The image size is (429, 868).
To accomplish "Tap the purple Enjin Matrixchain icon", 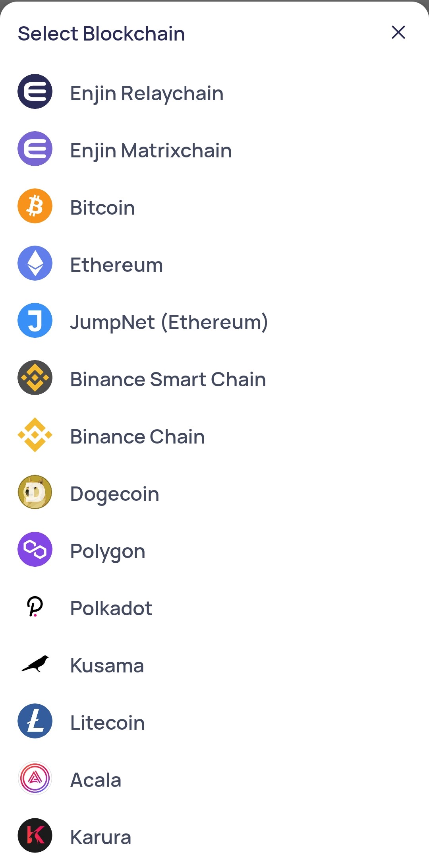I will (35, 149).
